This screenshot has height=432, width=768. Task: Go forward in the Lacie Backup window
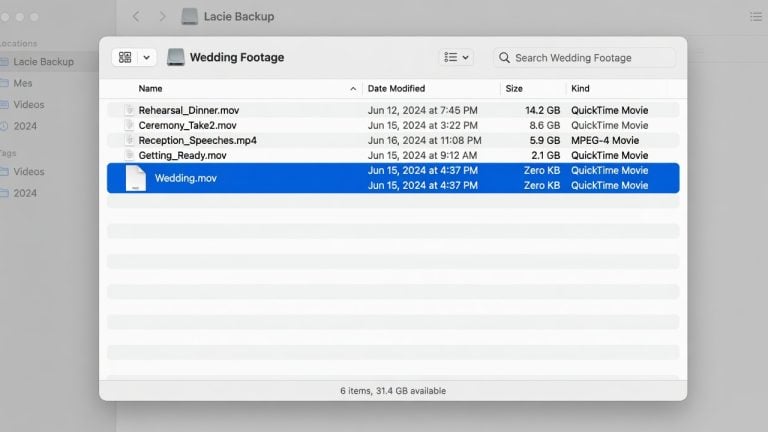pyautogui.click(x=162, y=17)
